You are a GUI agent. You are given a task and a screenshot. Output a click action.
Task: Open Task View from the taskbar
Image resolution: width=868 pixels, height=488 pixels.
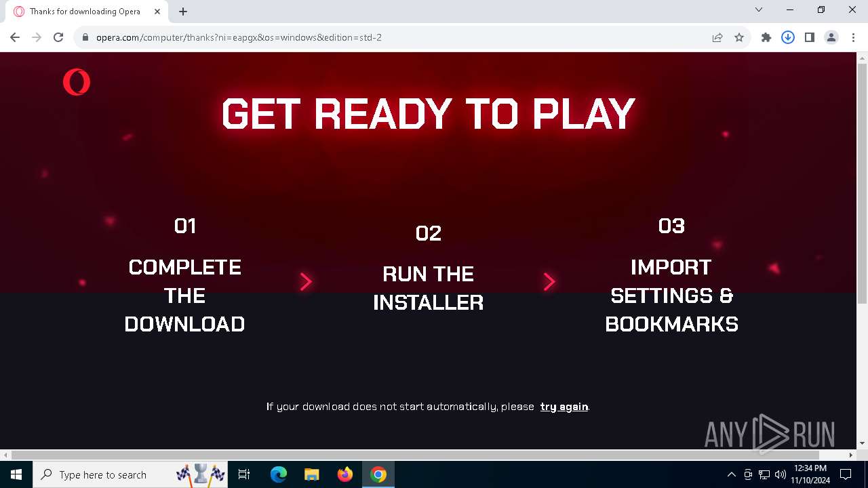coord(245,474)
